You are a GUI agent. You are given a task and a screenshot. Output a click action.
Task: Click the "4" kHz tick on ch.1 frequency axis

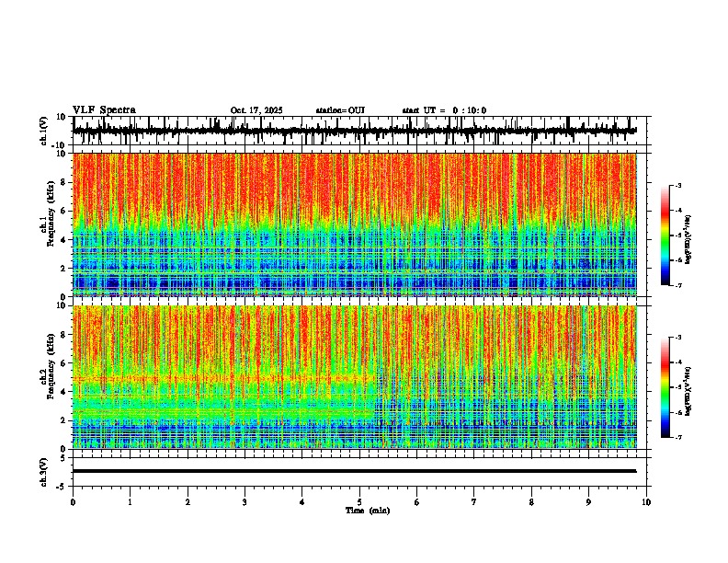click(x=64, y=240)
